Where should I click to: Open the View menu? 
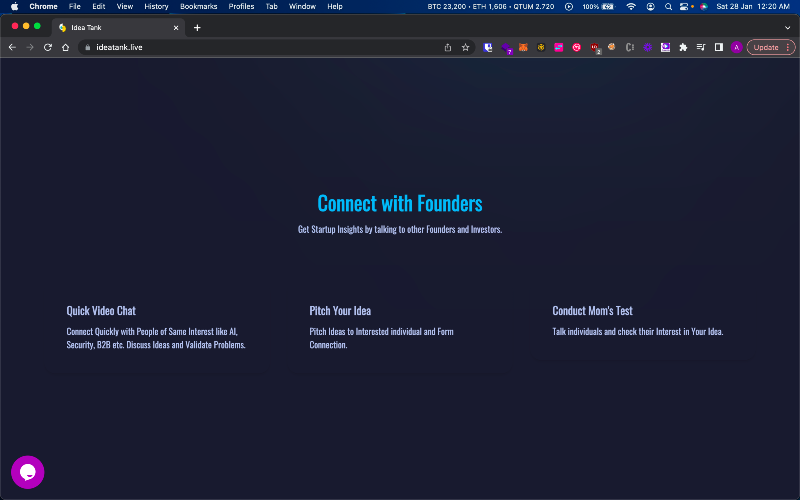pos(124,7)
